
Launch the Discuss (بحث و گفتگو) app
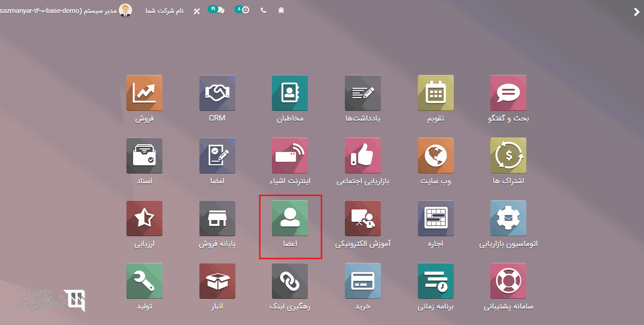508,93
